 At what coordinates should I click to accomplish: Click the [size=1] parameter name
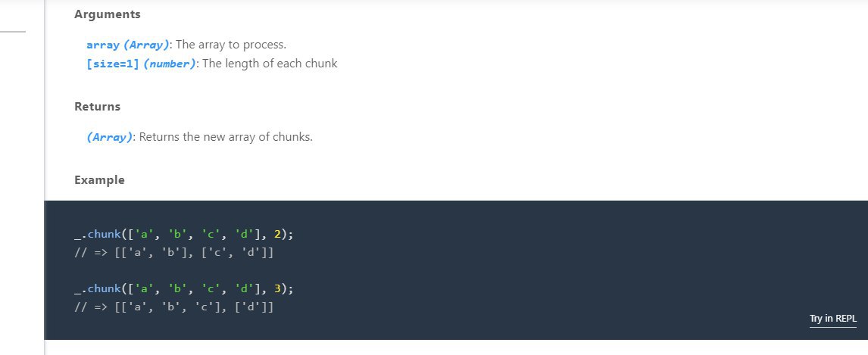[113, 64]
